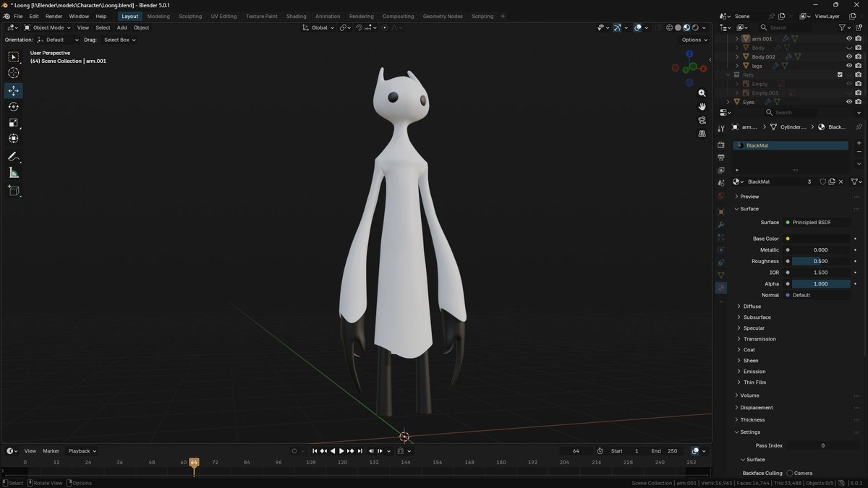
Task: Toggle the camera view icon
Action: 702,120
